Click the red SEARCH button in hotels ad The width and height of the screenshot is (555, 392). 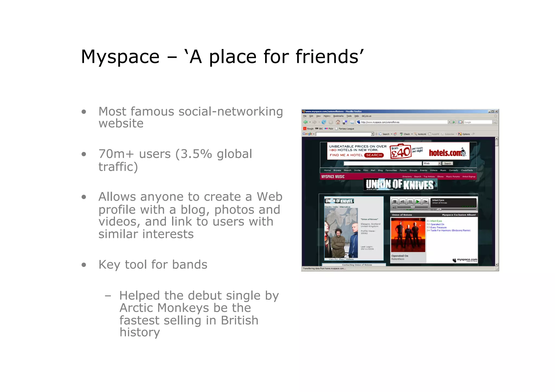pos(374,155)
